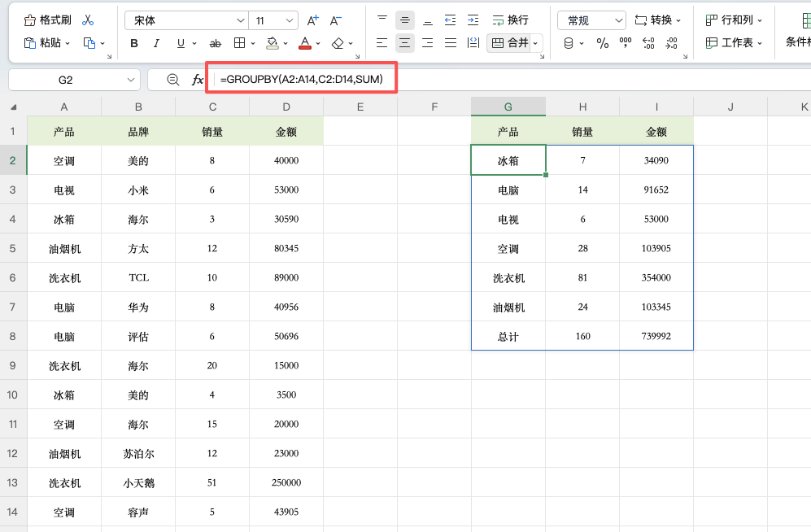The image size is (811, 532).
Task: Open the Copy options dropdown arrow
Action: [x=102, y=43]
